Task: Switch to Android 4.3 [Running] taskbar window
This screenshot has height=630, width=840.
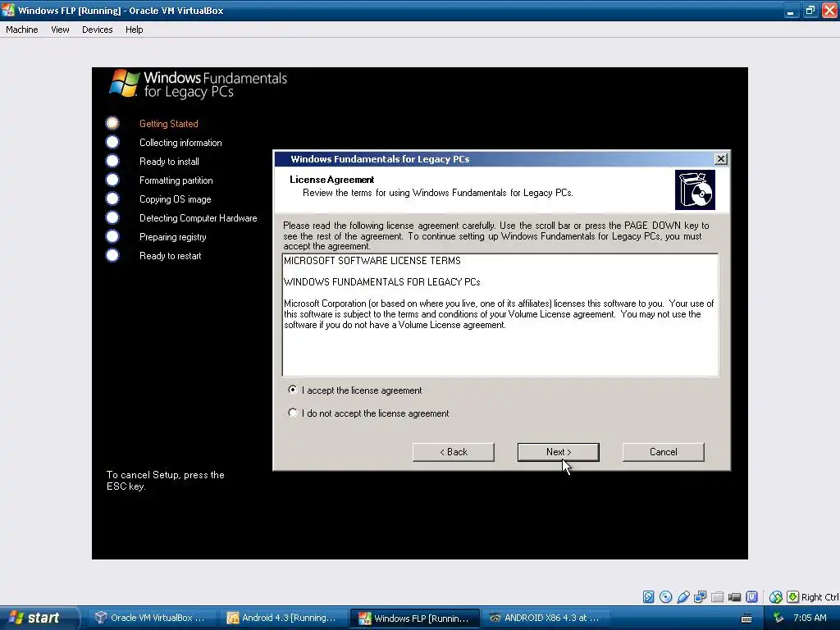Action: click(x=282, y=618)
